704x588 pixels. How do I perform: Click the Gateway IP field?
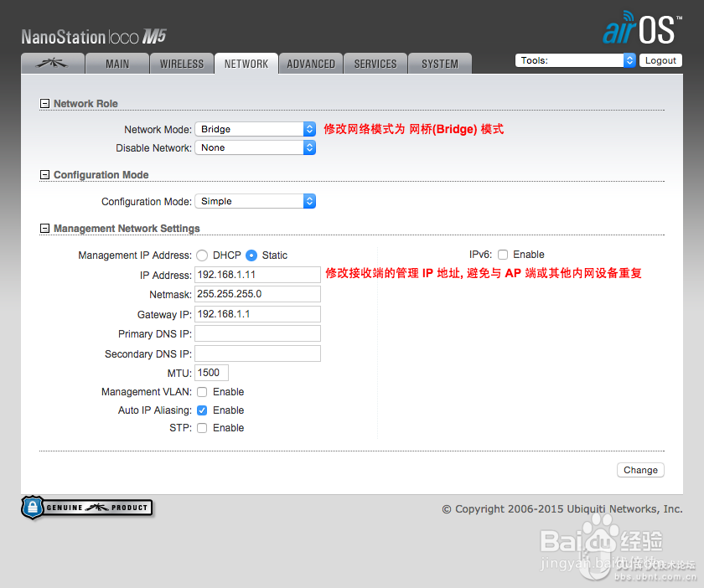pos(258,314)
